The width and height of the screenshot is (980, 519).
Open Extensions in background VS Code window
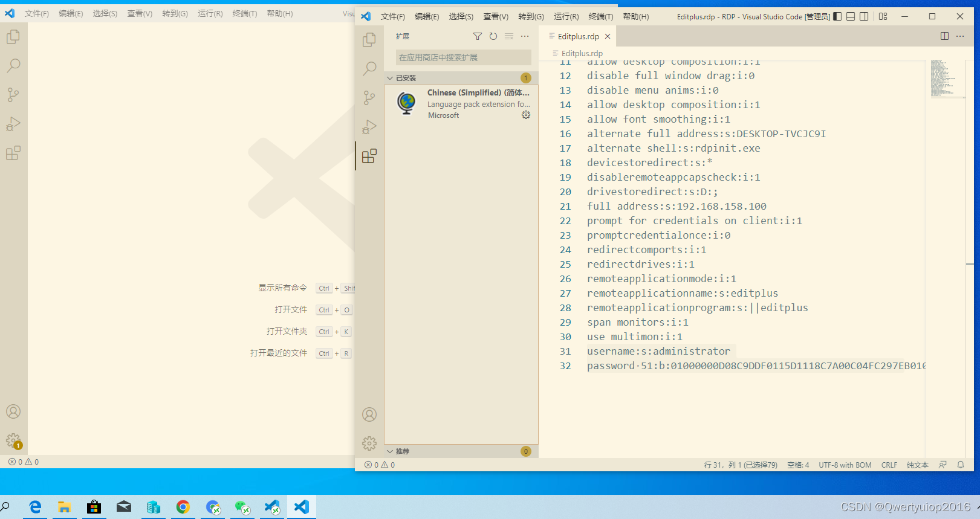click(x=13, y=153)
